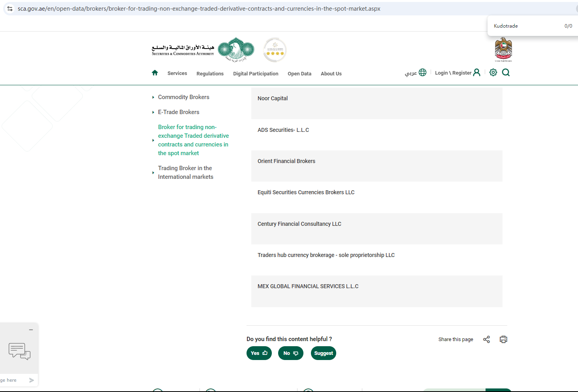This screenshot has width=578, height=392.
Task: Open the Services menu
Action: pyautogui.click(x=177, y=73)
